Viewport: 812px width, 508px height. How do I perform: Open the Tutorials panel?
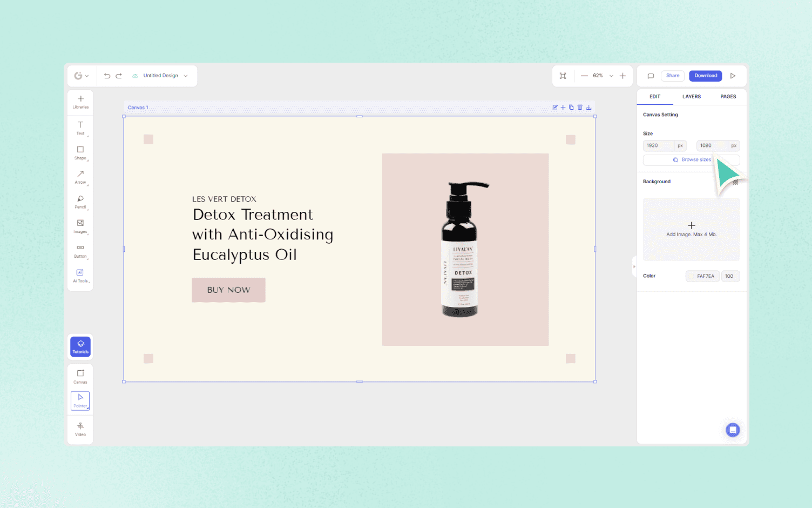click(x=80, y=346)
